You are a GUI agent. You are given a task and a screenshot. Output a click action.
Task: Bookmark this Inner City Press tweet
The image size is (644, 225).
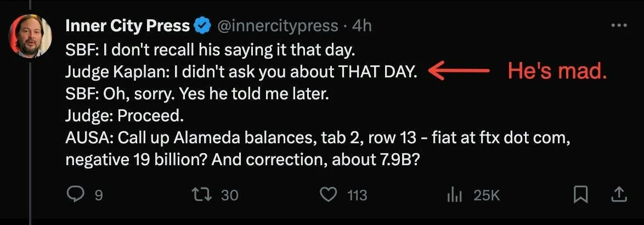click(x=580, y=194)
